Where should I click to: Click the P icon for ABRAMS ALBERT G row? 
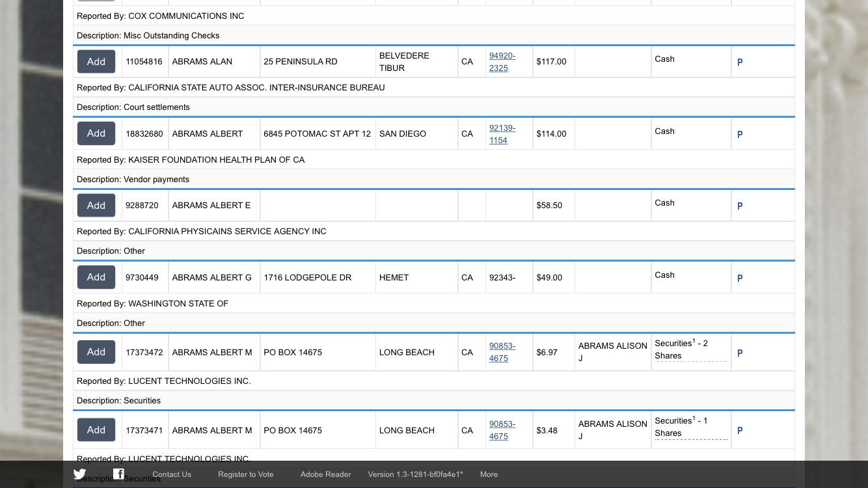(x=740, y=278)
